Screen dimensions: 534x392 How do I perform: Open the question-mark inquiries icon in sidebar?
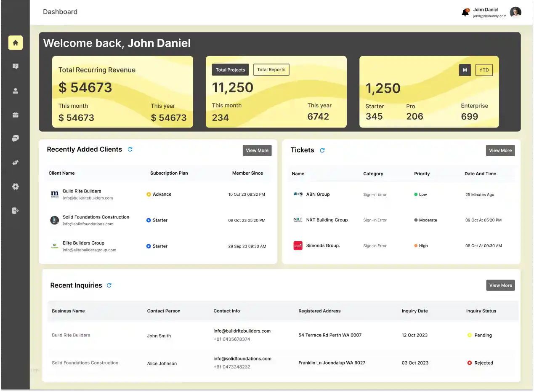[16, 67]
